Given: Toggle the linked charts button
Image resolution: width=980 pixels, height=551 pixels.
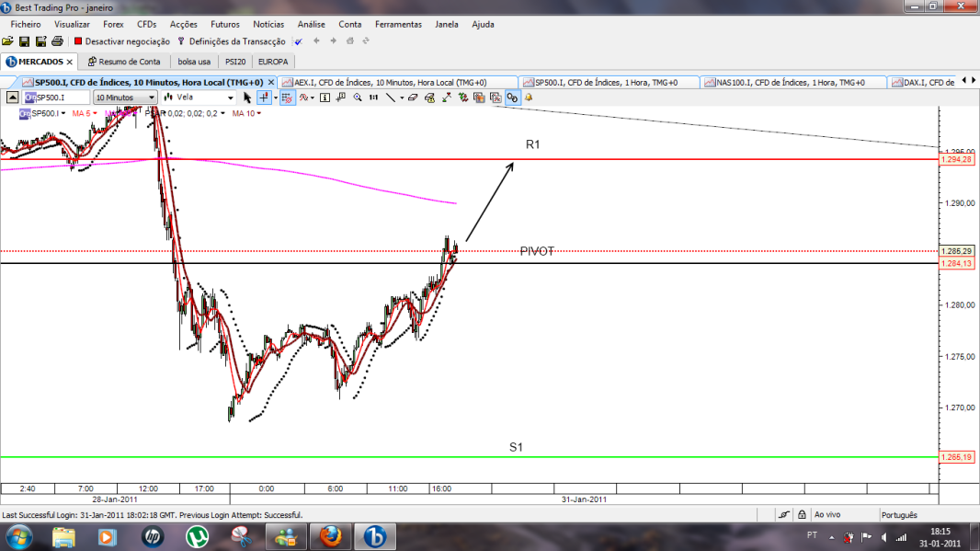Looking at the screenshot, I should (512, 98).
